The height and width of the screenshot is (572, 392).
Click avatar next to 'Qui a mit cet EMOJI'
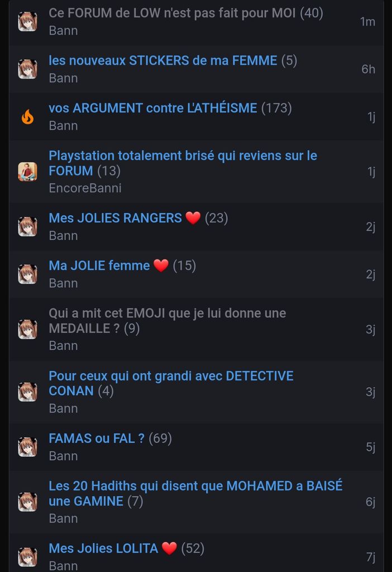pos(28,329)
